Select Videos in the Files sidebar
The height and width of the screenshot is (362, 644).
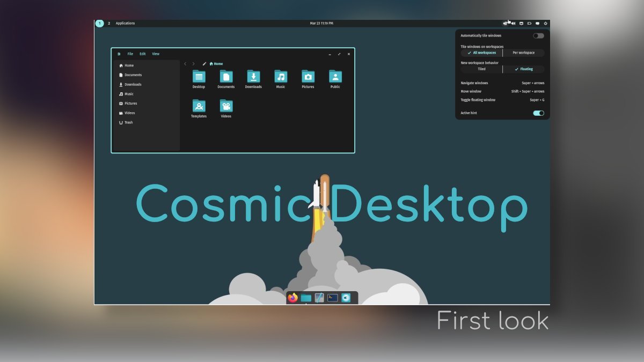tap(147, 113)
